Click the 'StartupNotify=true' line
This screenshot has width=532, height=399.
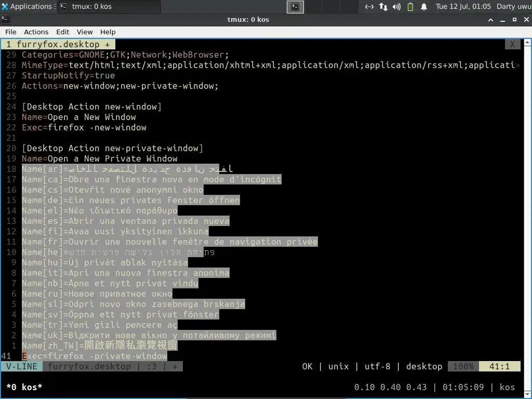[68, 75]
